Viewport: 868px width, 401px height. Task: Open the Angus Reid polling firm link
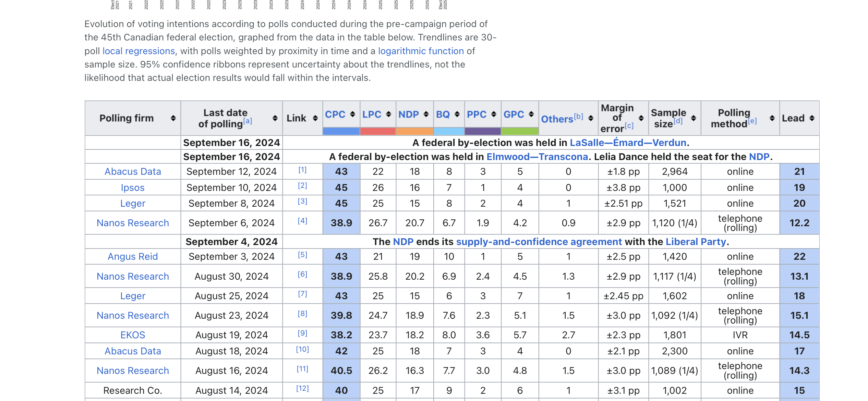coord(133,256)
